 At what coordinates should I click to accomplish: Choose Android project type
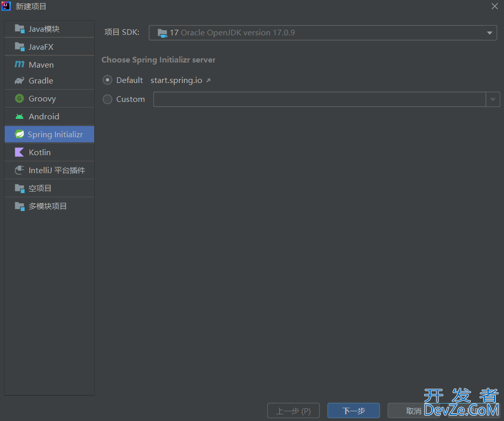tap(50, 116)
